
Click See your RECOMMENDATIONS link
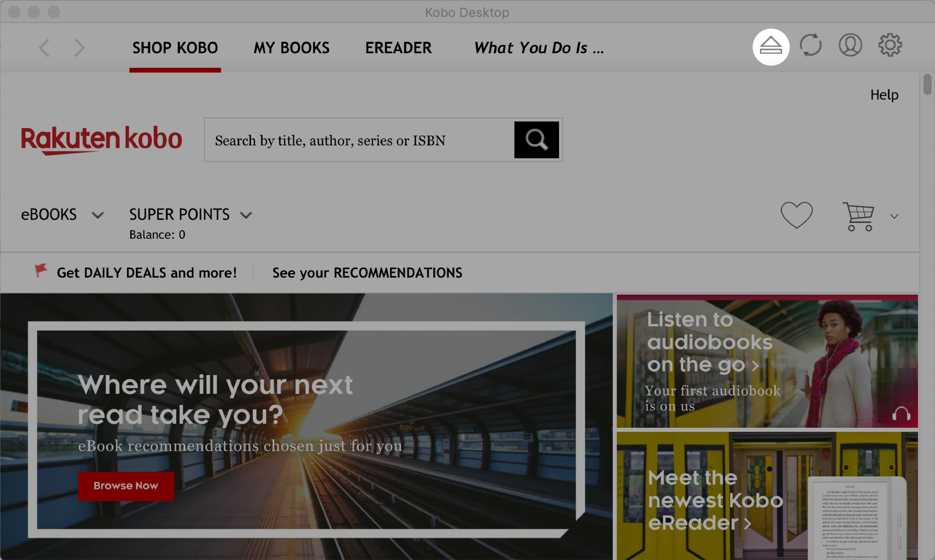(x=367, y=272)
